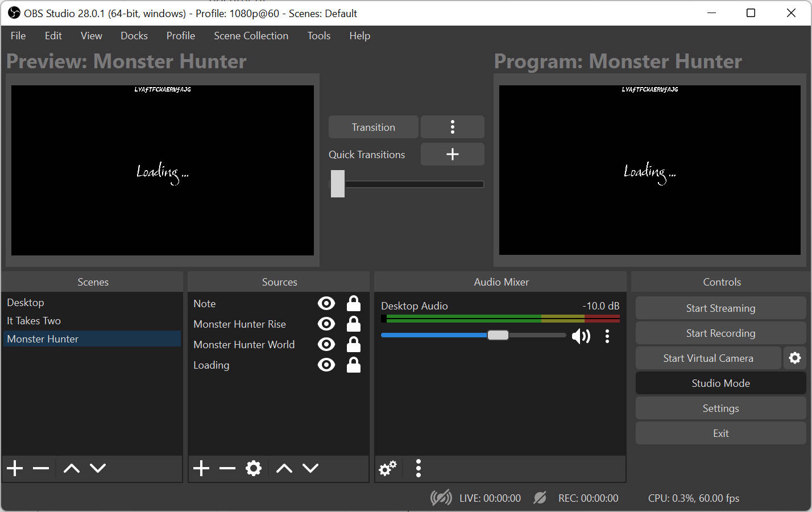The image size is (812, 512).
Task: Add a quick transition with the plus icon
Action: coord(452,154)
